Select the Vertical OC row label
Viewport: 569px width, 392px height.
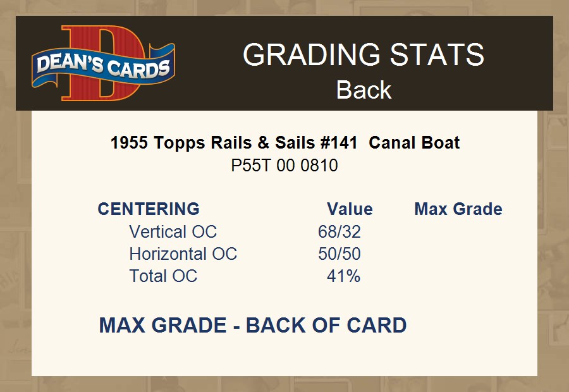pyautogui.click(x=173, y=232)
